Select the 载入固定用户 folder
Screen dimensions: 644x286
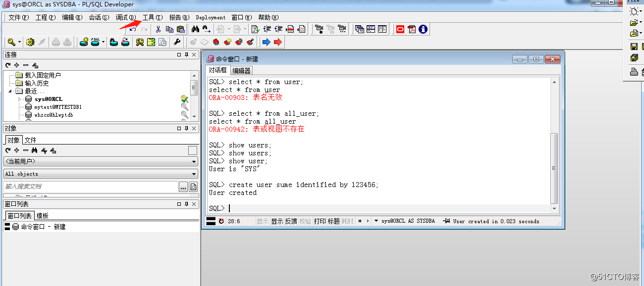[43, 75]
